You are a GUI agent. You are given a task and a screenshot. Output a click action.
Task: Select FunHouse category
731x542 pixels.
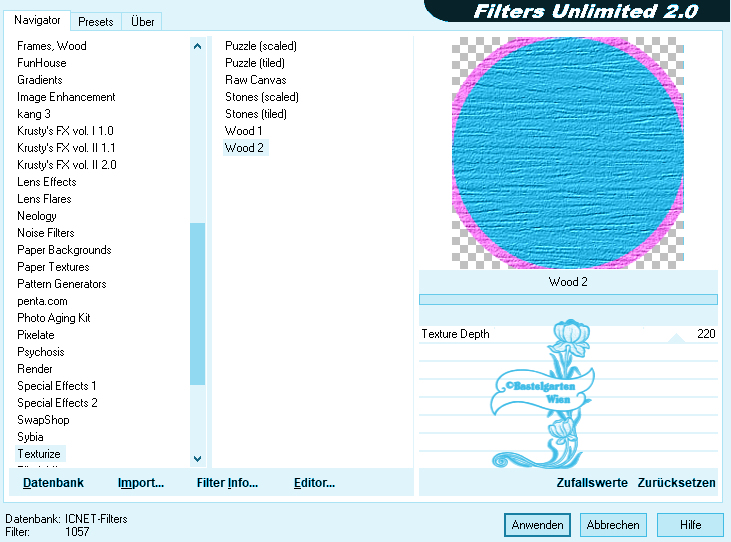[x=41, y=63]
